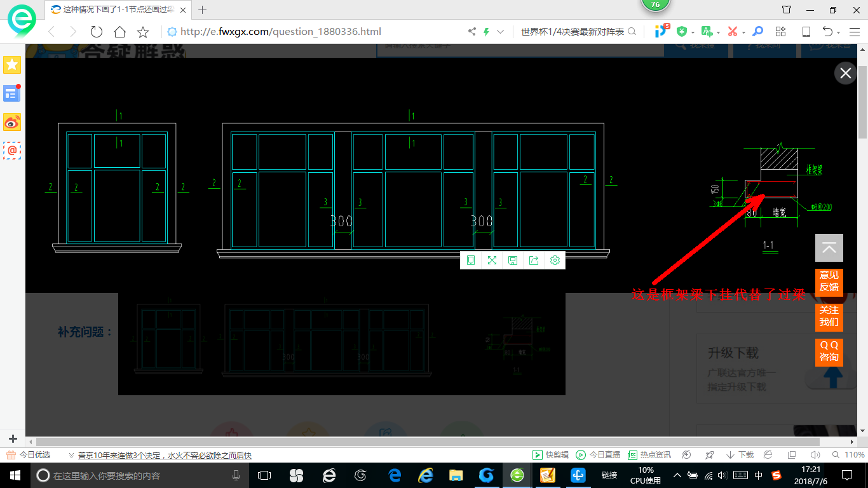Open the browser main menu
This screenshot has width=868, height=488.
tap(854, 32)
